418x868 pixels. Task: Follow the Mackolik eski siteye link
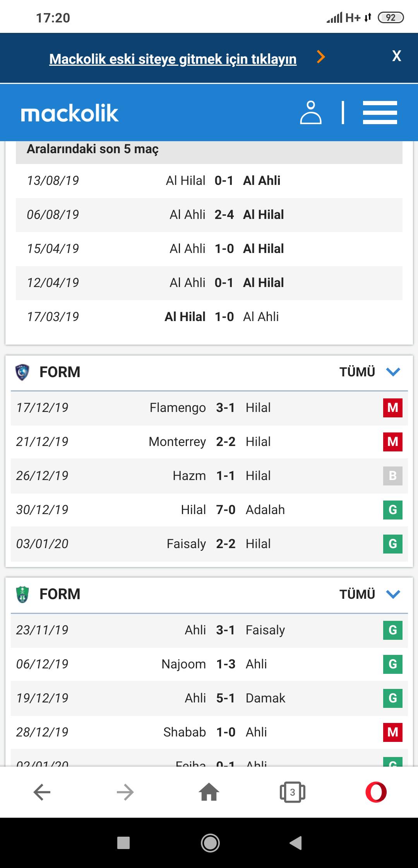point(173,59)
